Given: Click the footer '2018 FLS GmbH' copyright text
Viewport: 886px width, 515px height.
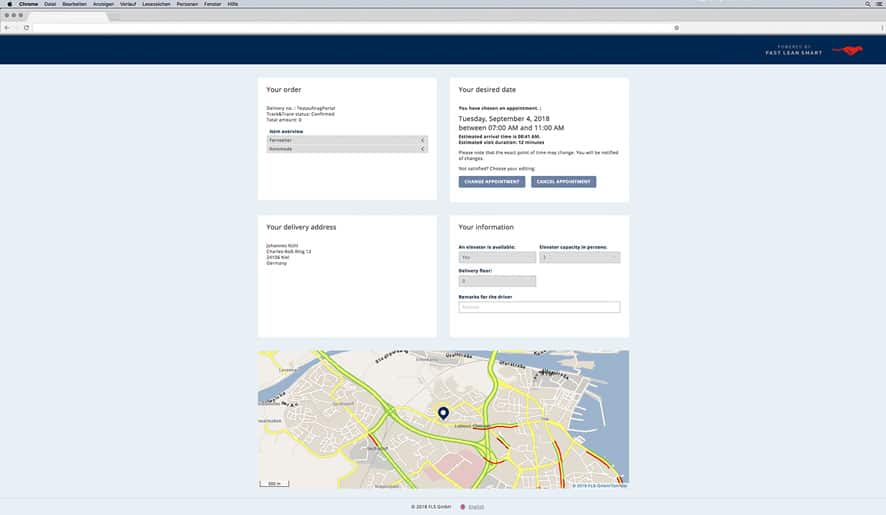Looking at the screenshot, I should tap(431, 507).
